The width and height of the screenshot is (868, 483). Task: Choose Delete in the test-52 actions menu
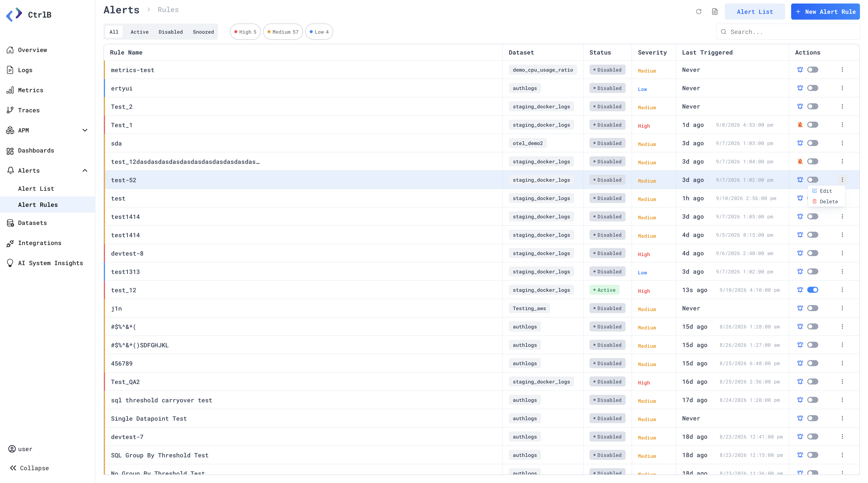click(x=826, y=202)
